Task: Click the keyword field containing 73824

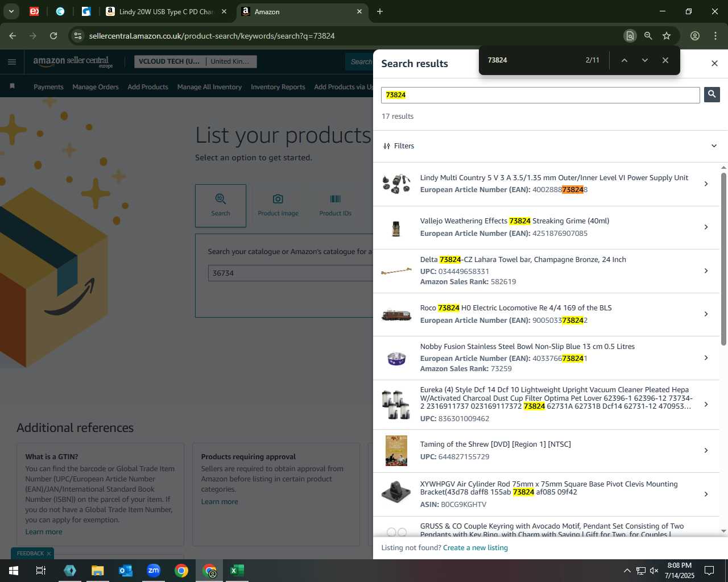Action: point(540,95)
